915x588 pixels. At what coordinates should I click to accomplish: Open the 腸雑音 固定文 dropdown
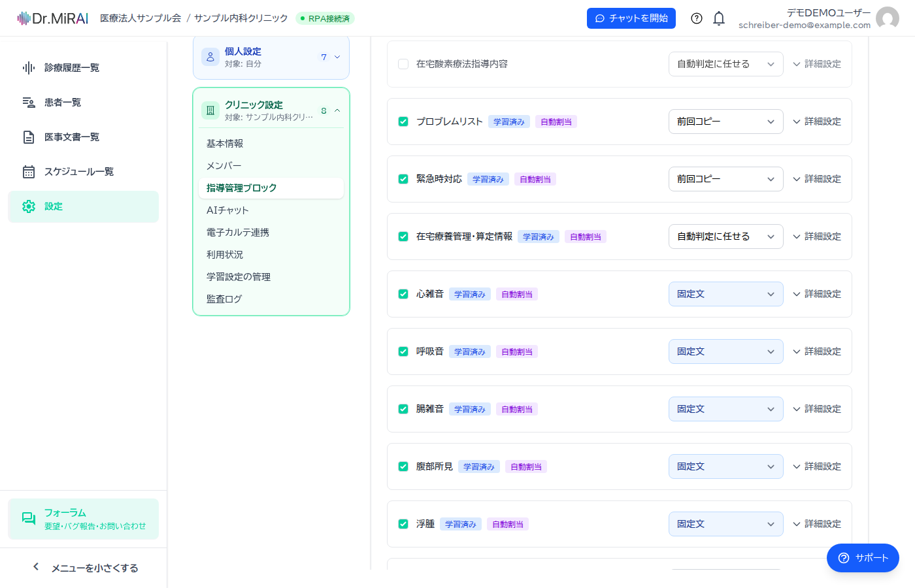point(725,409)
